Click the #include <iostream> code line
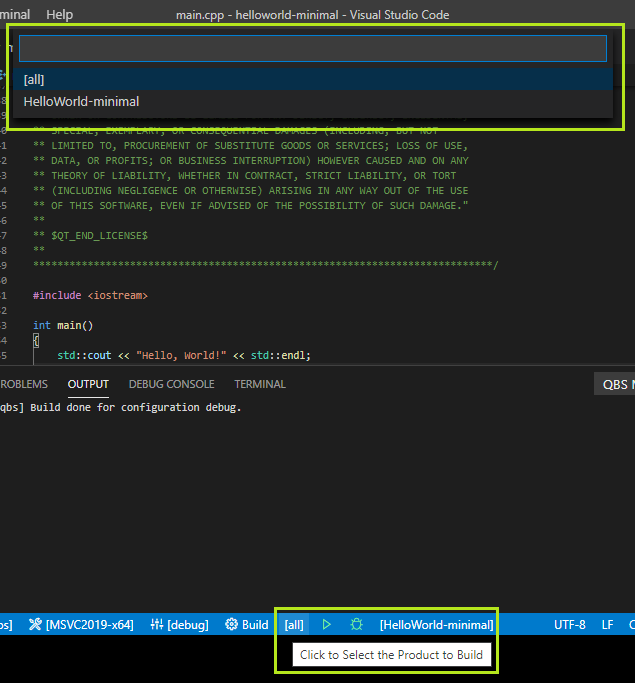The height and width of the screenshot is (683, 635). (90, 295)
